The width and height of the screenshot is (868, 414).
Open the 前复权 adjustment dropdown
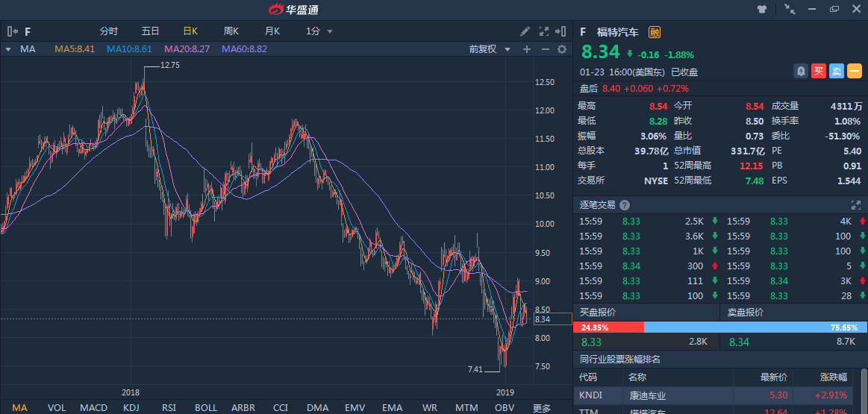pyautogui.click(x=490, y=49)
